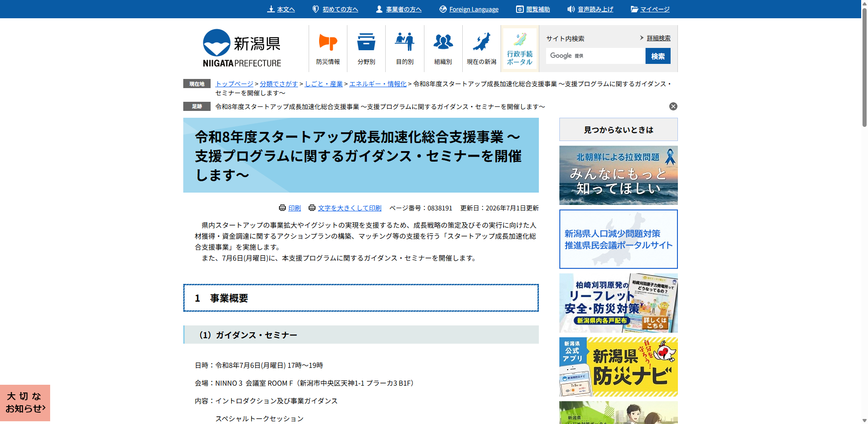The width and height of the screenshot is (868, 424).
Task: Click the 足跡 history page link
Action: tap(380, 107)
